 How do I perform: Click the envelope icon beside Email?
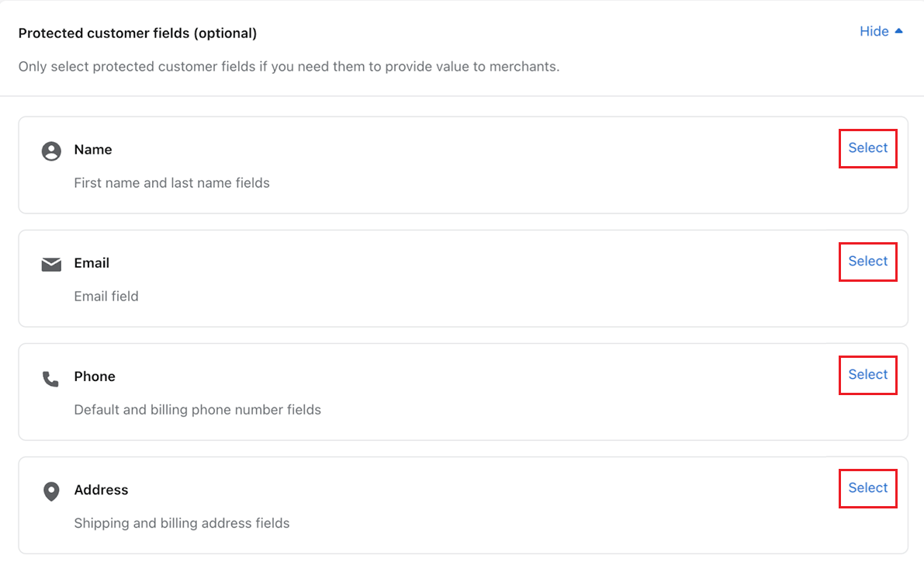click(51, 265)
